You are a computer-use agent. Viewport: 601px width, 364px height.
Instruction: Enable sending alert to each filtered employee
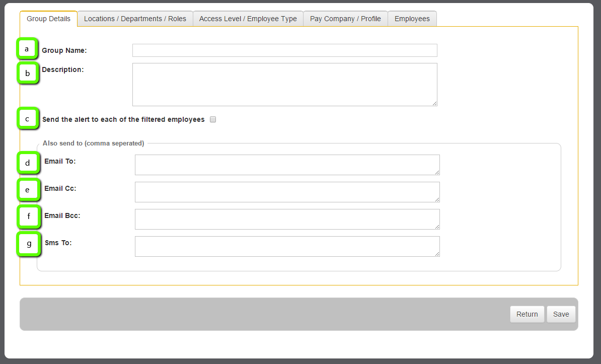click(213, 119)
